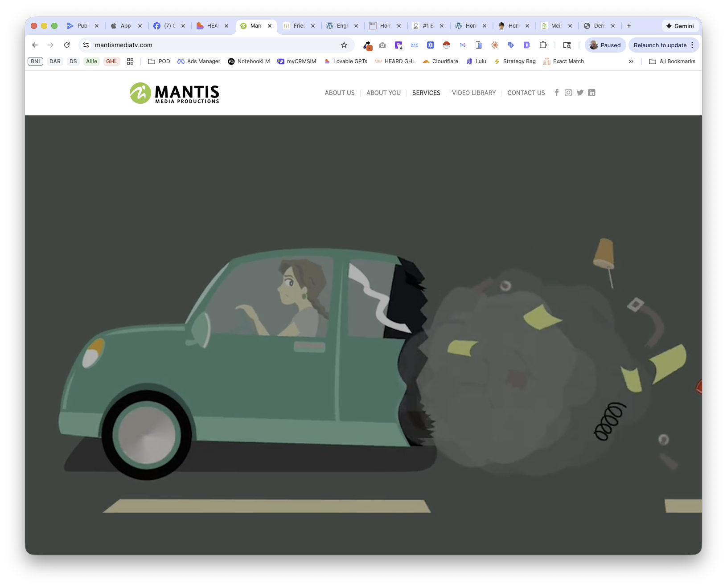This screenshot has height=588, width=727.
Task: Open hidden bookmarks with the chevron
Action: point(631,61)
